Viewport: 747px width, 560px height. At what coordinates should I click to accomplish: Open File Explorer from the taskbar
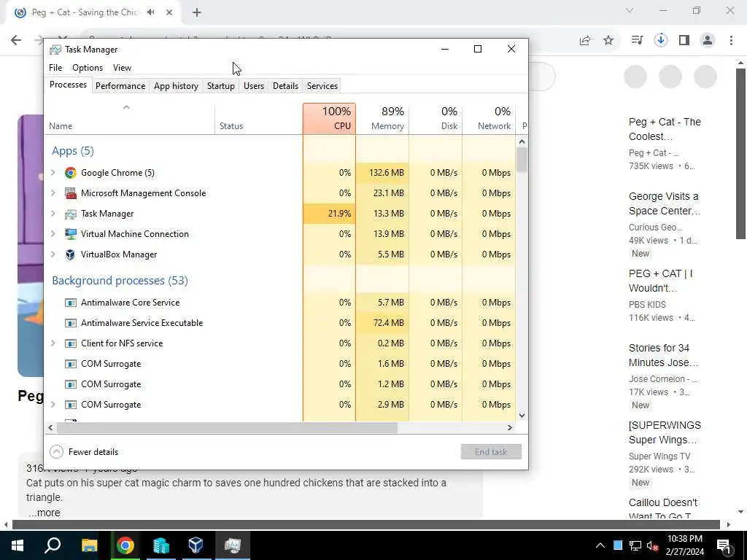(x=89, y=545)
